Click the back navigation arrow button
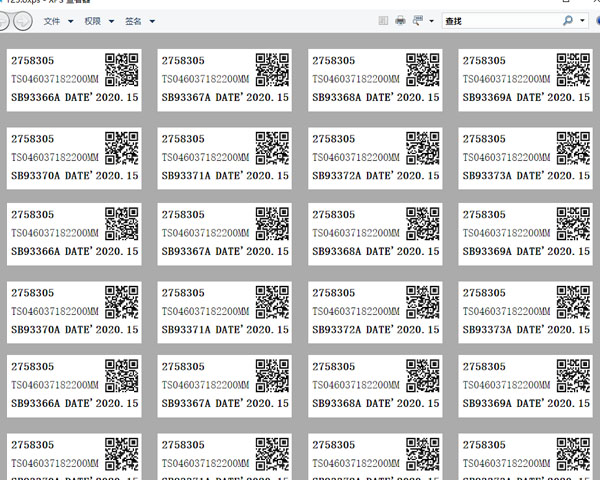600x480 pixels. click(x=6, y=20)
